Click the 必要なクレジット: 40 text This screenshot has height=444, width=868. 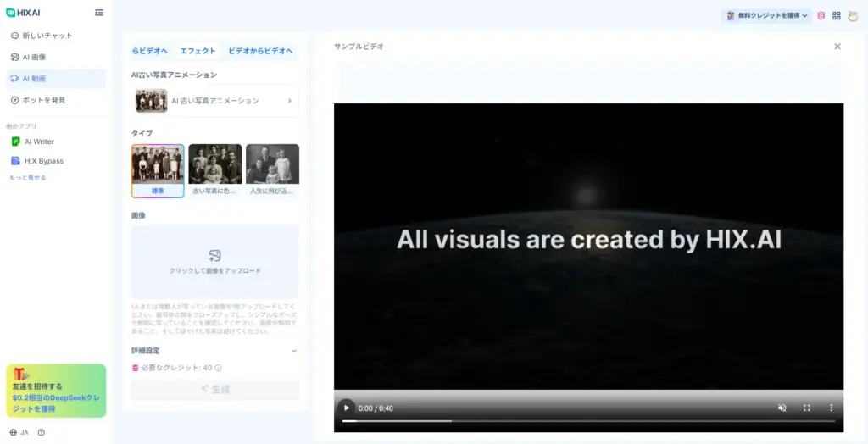point(176,368)
